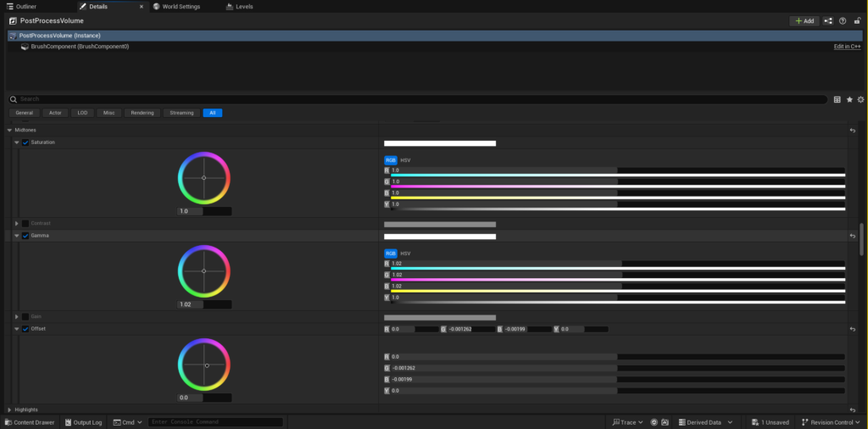The height and width of the screenshot is (429, 868).
Task: Open the Derived Data dropdown
Action: 706,422
